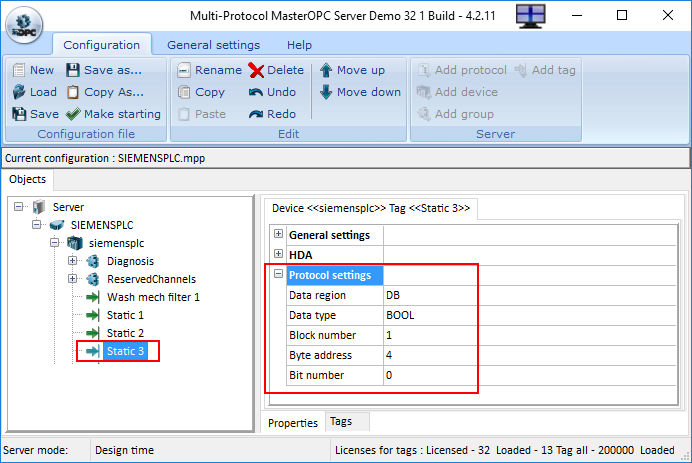This screenshot has height=463, width=692.
Task: Edit the Bit number value 0
Action: click(530, 375)
